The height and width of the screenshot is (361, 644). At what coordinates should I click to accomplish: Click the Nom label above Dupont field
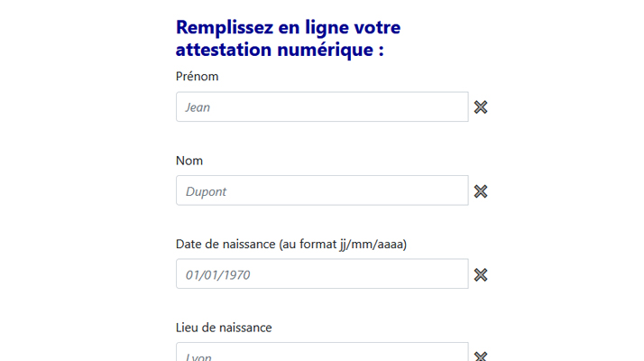coord(189,161)
